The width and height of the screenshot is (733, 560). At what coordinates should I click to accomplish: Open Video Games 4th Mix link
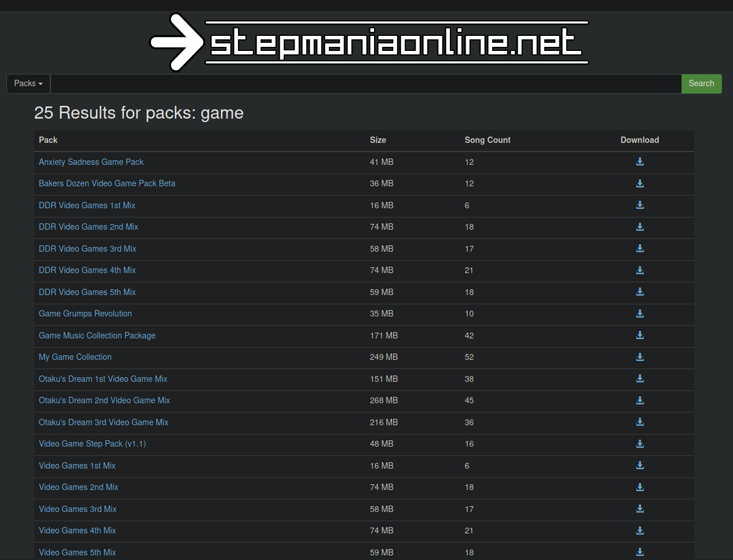pos(77,530)
